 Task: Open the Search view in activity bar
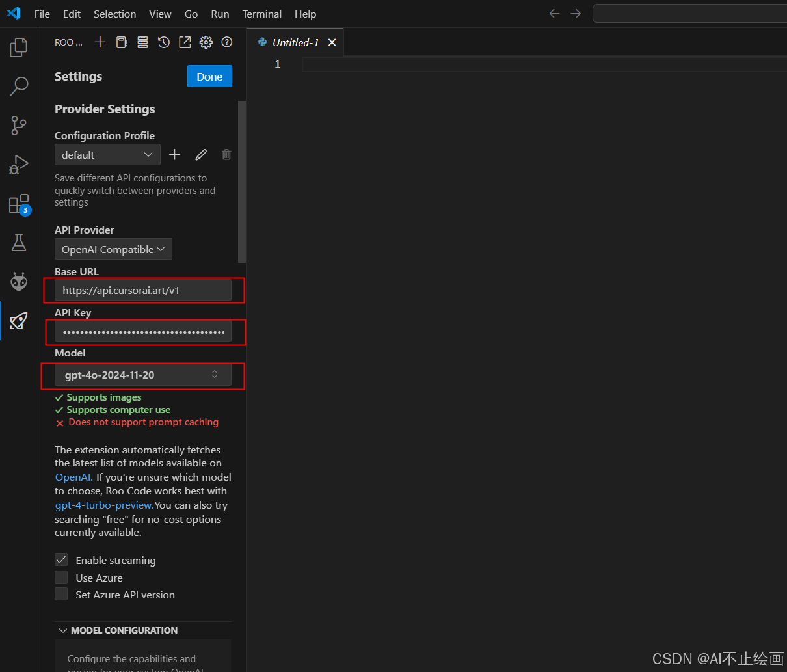[19, 86]
